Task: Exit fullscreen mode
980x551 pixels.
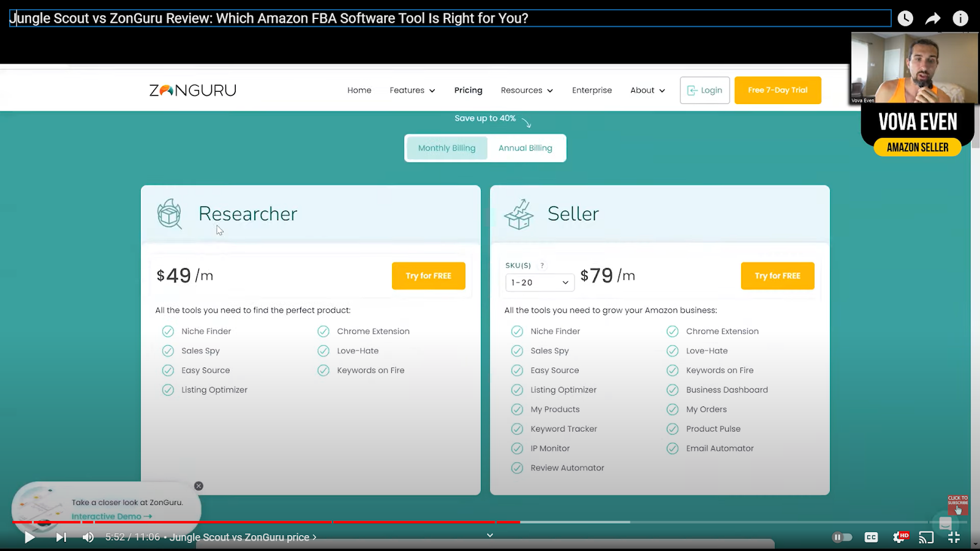Action: click(954, 538)
